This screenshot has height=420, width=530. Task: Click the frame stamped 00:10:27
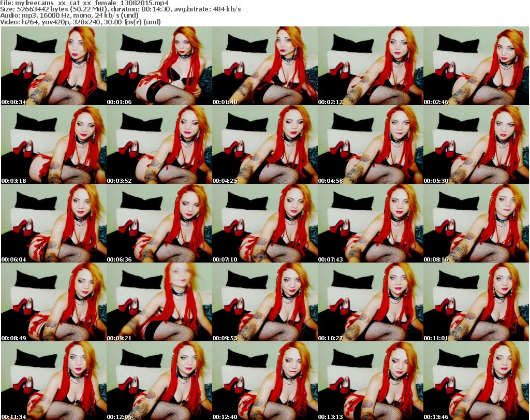click(371, 302)
